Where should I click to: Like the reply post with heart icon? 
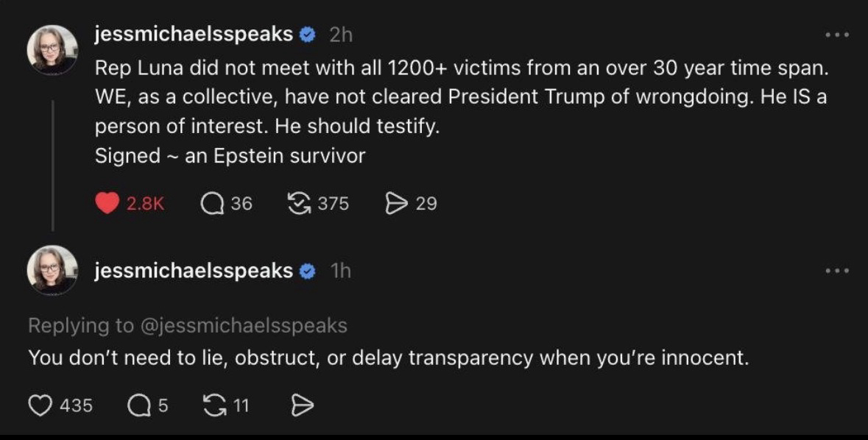(40, 405)
